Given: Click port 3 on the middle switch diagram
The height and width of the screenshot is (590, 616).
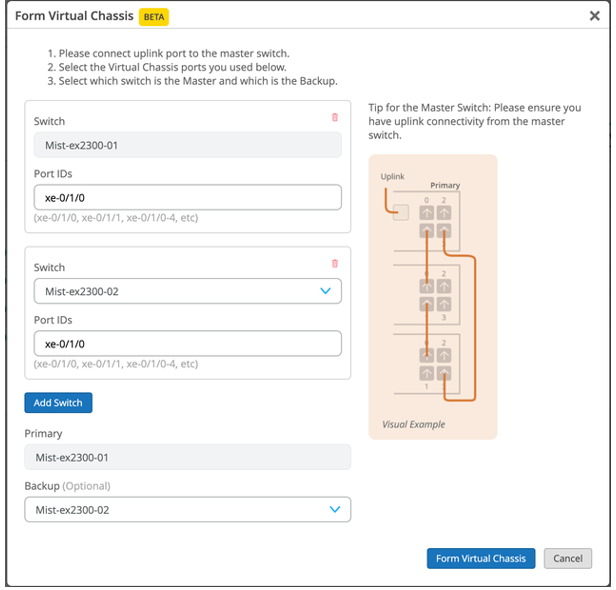Looking at the screenshot, I should click(x=444, y=304).
